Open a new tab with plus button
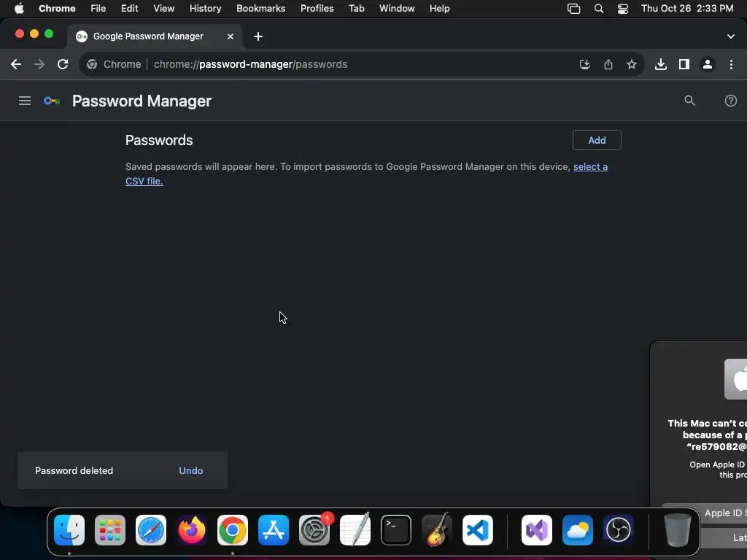 pos(258,36)
